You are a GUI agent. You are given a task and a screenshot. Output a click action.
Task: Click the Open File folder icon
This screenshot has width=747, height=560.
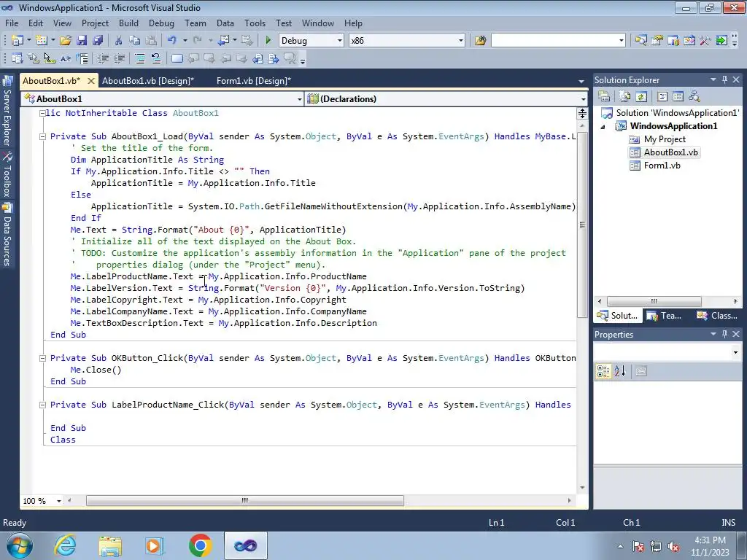pyautogui.click(x=66, y=41)
